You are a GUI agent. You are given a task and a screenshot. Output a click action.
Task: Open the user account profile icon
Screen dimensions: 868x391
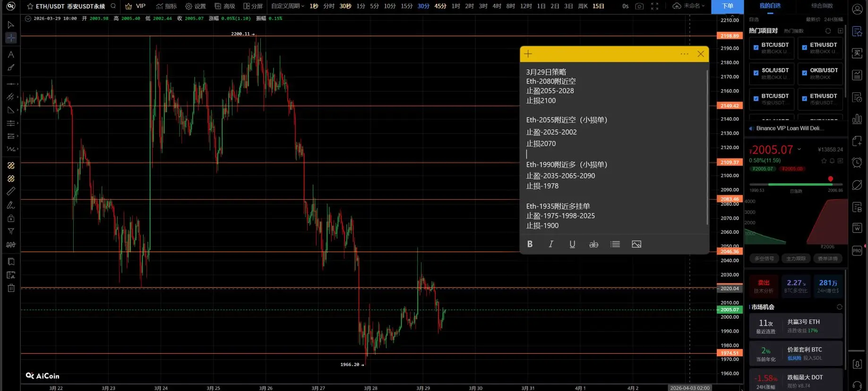(x=857, y=9)
